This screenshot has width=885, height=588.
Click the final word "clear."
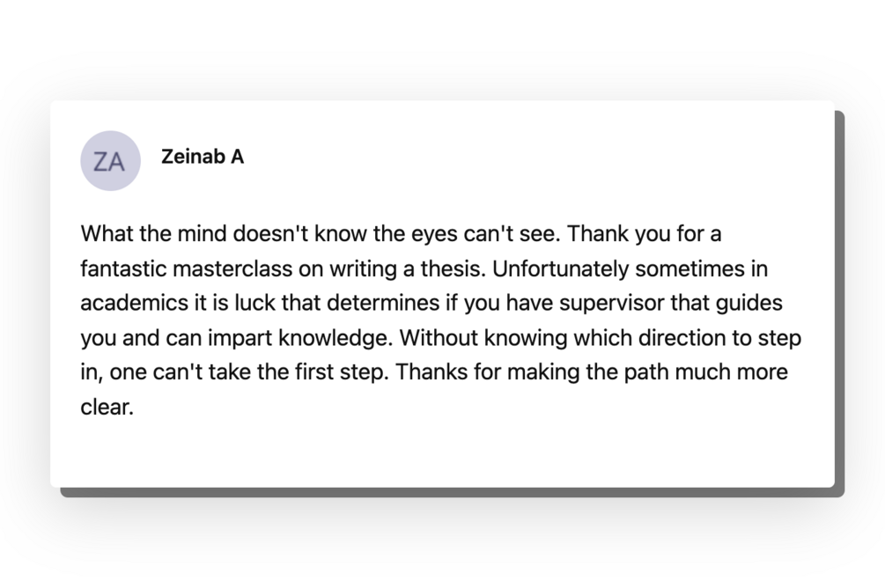107,408
